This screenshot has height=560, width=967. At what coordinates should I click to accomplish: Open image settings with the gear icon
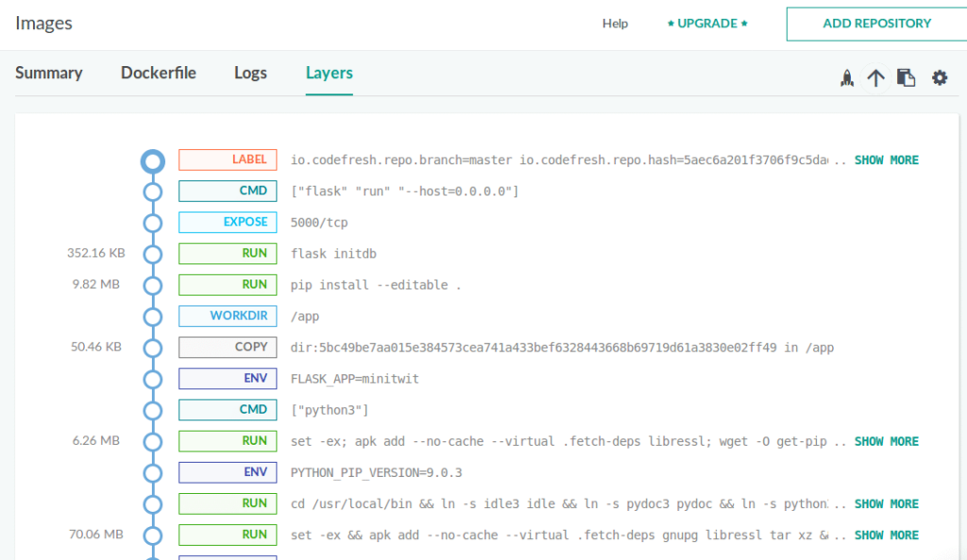(940, 77)
